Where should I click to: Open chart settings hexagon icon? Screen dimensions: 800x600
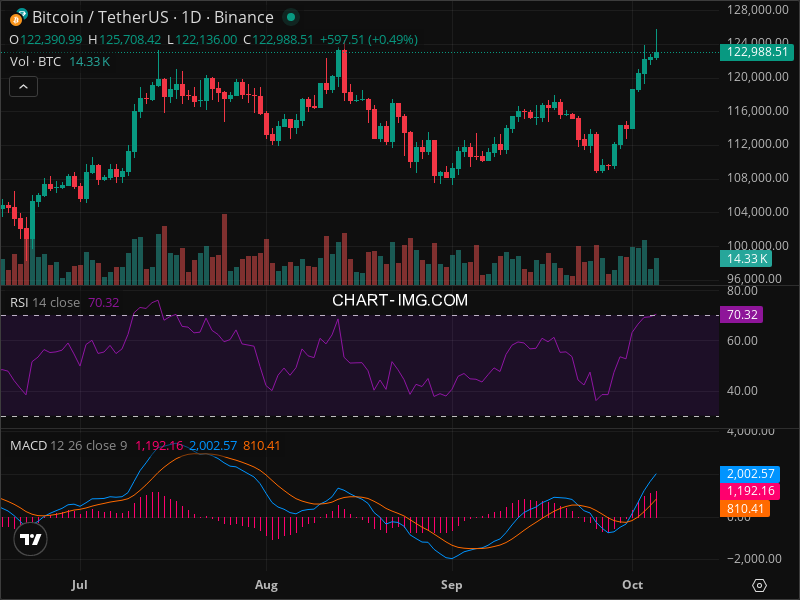pyautogui.click(x=760, y=585)
